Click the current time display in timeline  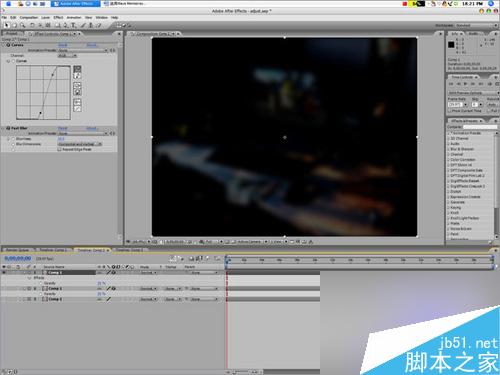click(18, 258)
